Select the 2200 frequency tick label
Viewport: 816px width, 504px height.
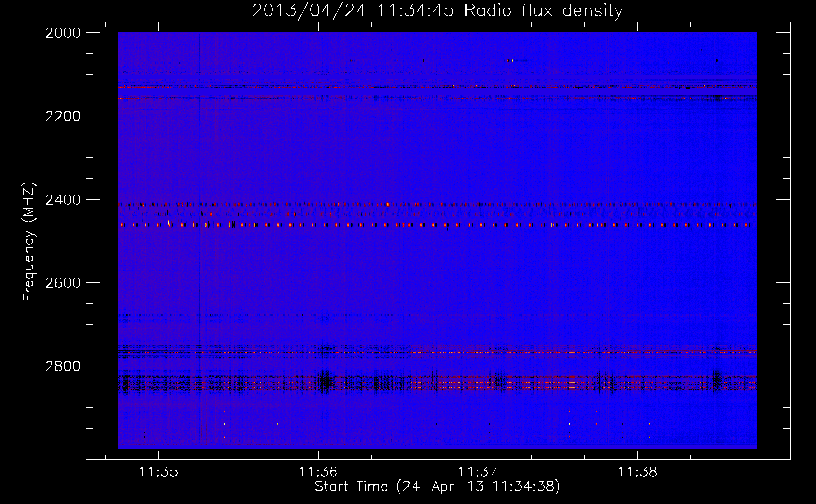(63, 116)
